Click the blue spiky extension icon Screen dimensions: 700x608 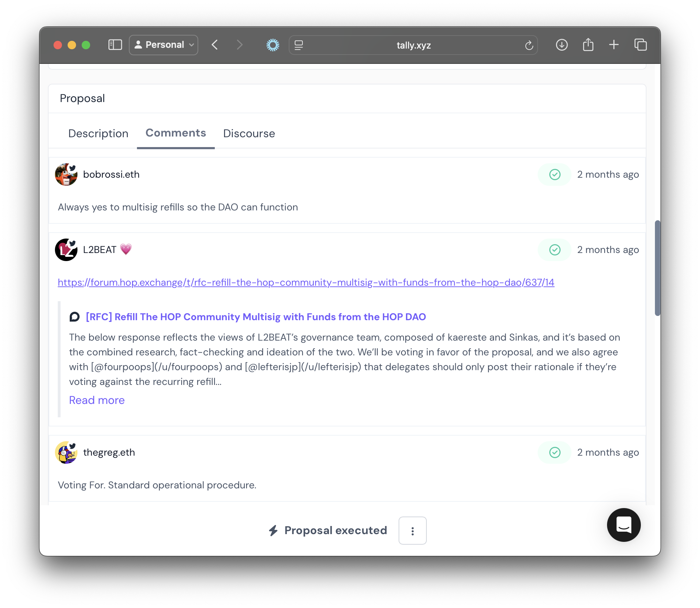click(273, 45)
